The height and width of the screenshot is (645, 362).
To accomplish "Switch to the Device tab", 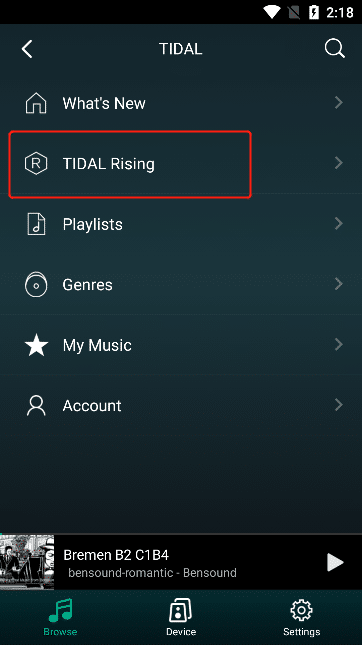I will click(181, 617).
